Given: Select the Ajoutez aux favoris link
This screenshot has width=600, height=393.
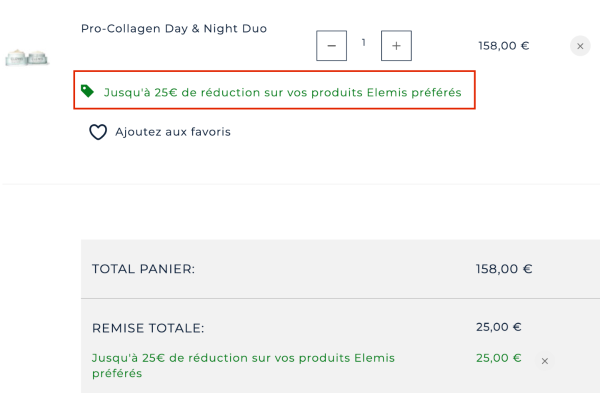Looking at the screenshot, I should 173,132.
